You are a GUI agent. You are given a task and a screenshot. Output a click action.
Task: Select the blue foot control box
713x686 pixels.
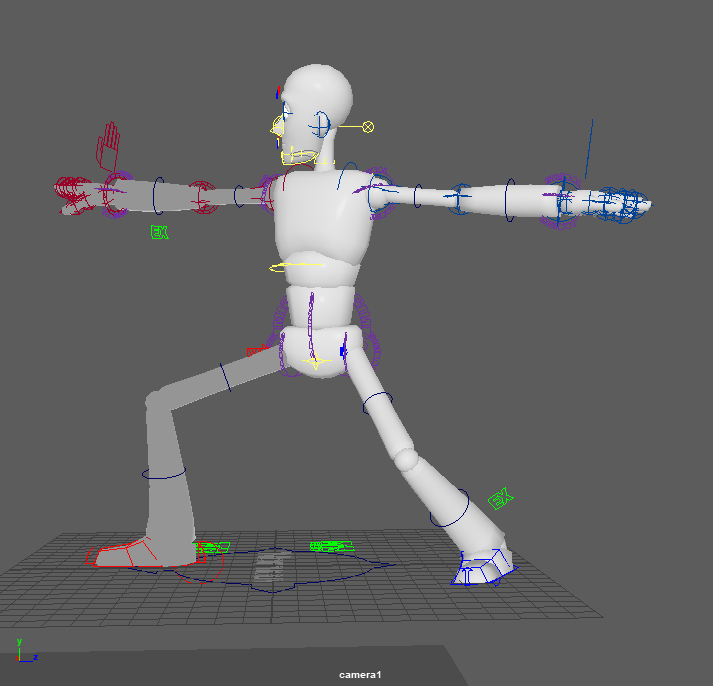479,569
